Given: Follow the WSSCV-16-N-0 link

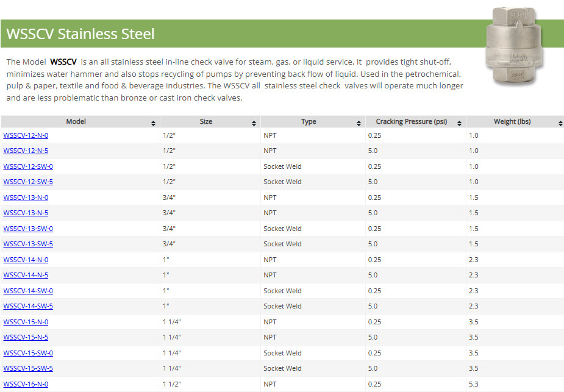Looking at the screenshot, I should (x=26, y=384).
